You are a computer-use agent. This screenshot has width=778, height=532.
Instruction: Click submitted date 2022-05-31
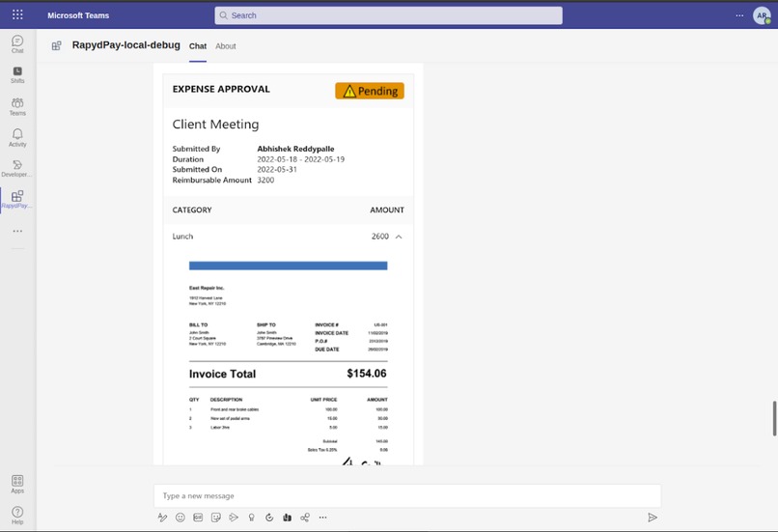277,169
